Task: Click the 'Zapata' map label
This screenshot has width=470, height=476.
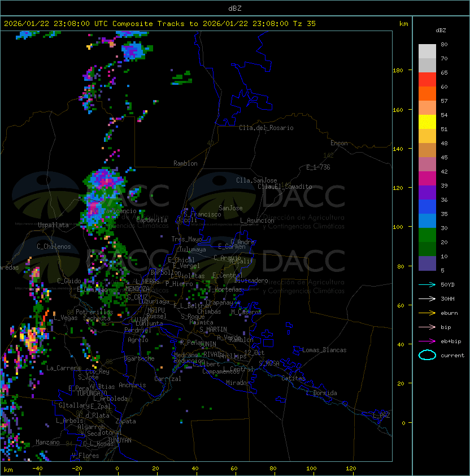Action: click(125, 421)
